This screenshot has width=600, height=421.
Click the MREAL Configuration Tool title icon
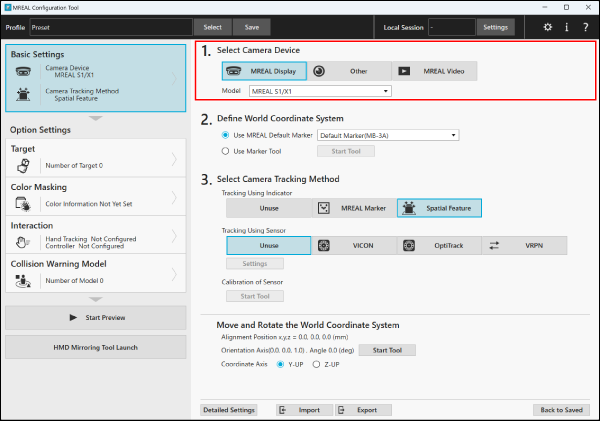tap(8, 7)
